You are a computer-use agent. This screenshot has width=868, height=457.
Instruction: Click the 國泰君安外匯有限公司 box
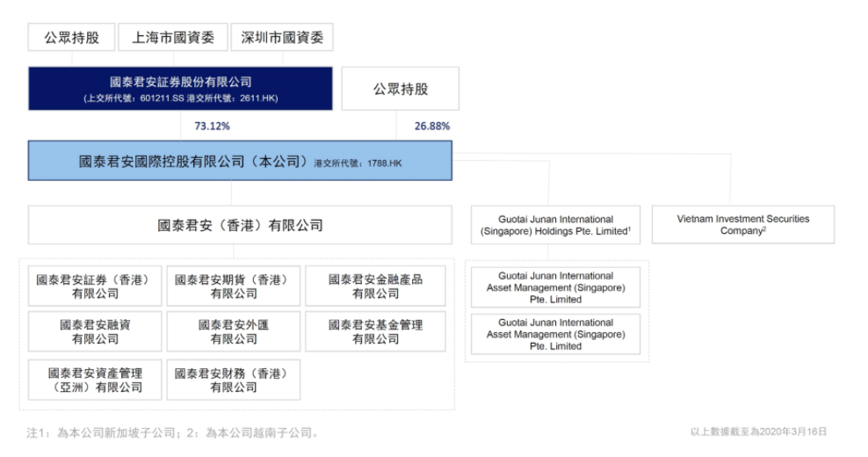234,331
